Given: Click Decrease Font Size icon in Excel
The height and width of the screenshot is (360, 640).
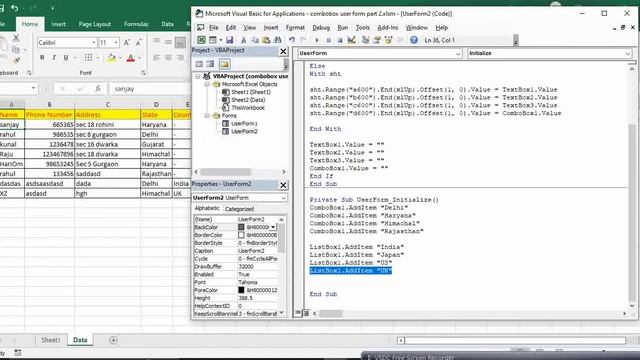Looking at the screenshot, I should (139, 42).
